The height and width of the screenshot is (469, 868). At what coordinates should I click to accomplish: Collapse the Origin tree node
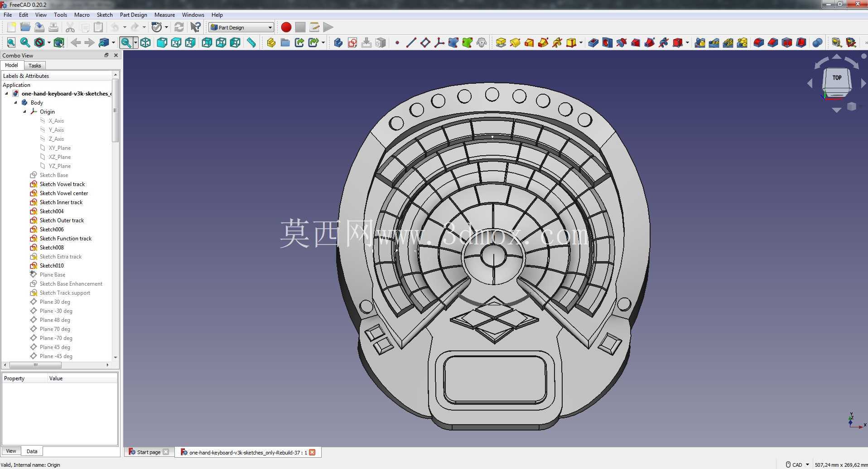24,112
